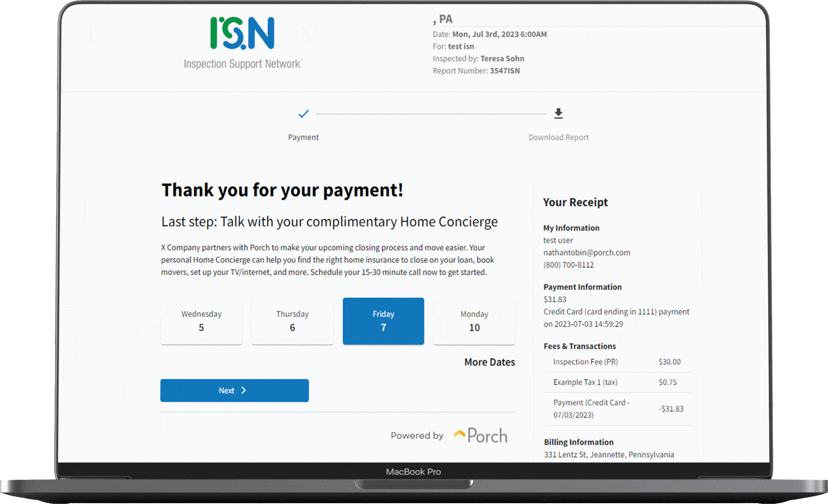This screenshot has height=504, width=828.
Task: Click the Billing Information address
Action: point(608,454)
